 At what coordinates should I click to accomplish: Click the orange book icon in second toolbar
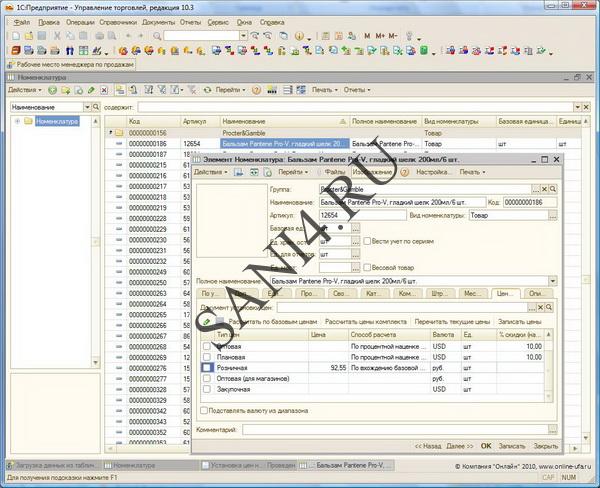(x=16, y=51)
